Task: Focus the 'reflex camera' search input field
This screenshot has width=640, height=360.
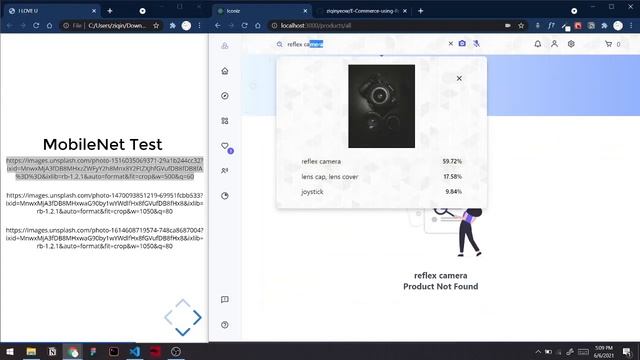Action: click(x=365, y=44)
